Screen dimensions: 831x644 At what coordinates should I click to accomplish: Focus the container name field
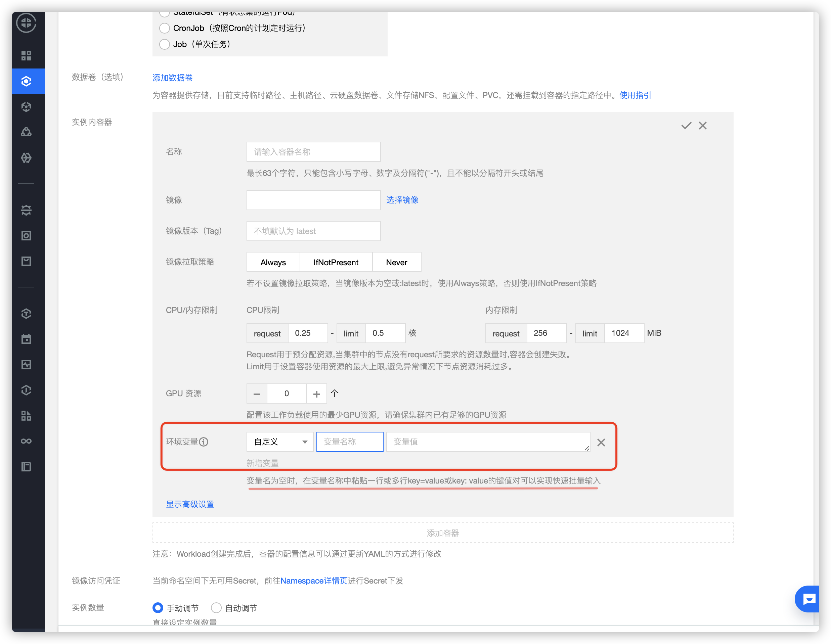pyautogui.click(x=313, y=152)
